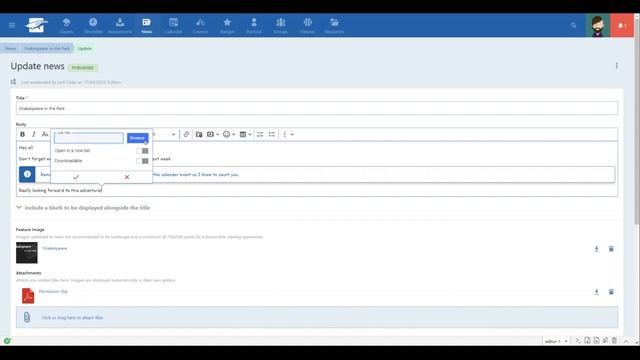Click into the Title field
Viewport: 640px width, 360px height.
[x=317, y=109]
